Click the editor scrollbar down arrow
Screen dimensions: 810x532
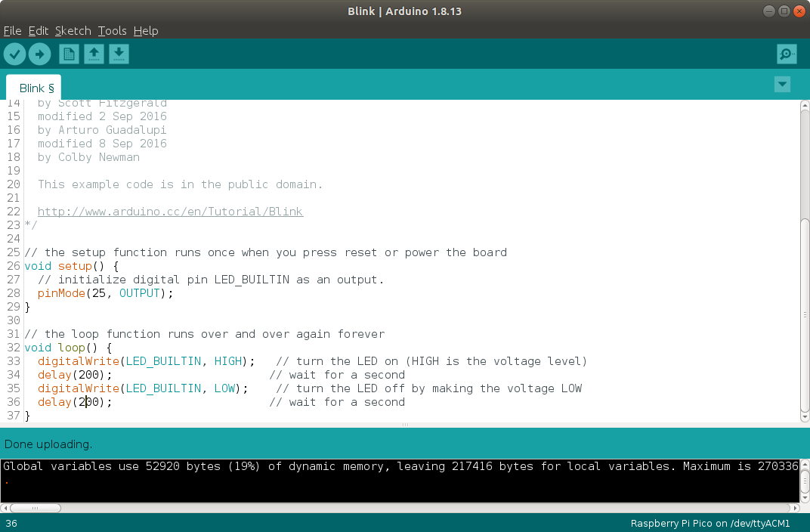point(804,416)
